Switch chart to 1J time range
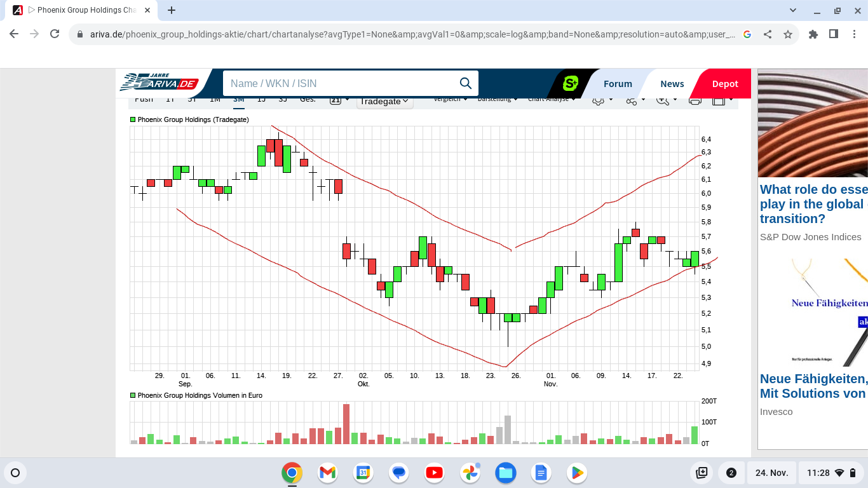Image resolution: width=868 pixels, height=488 pixels. coord(261,100)
